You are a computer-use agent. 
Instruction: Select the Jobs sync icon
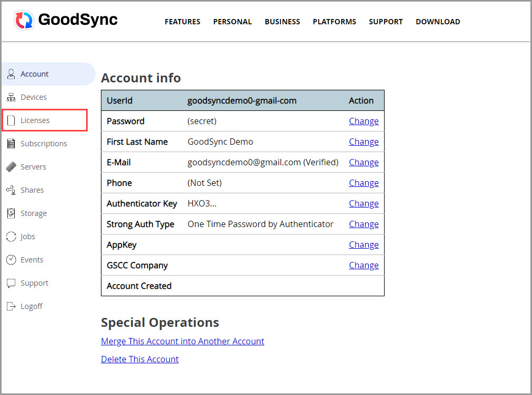point(11,236)
